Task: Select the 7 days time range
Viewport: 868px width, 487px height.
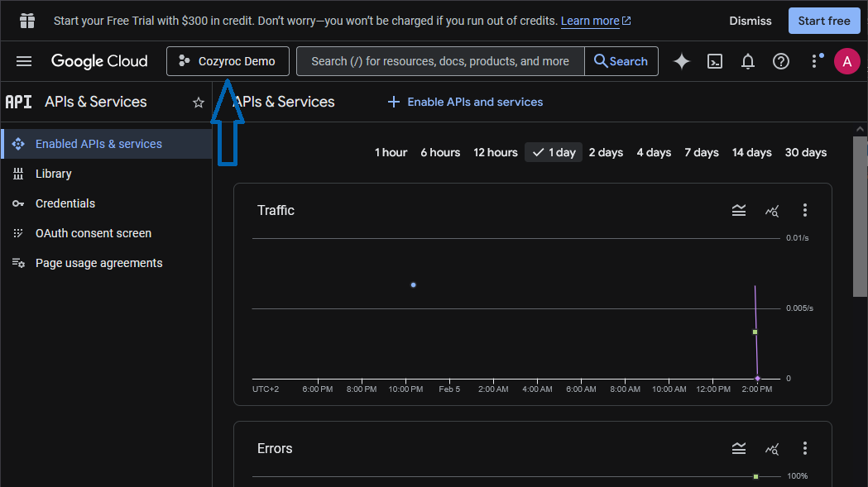Action: point(702,152)
